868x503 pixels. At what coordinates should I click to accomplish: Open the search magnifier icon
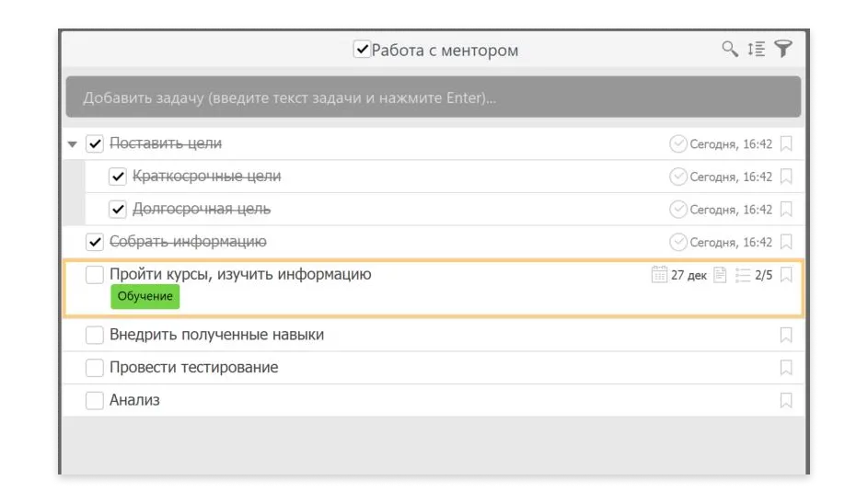point(729,50)
